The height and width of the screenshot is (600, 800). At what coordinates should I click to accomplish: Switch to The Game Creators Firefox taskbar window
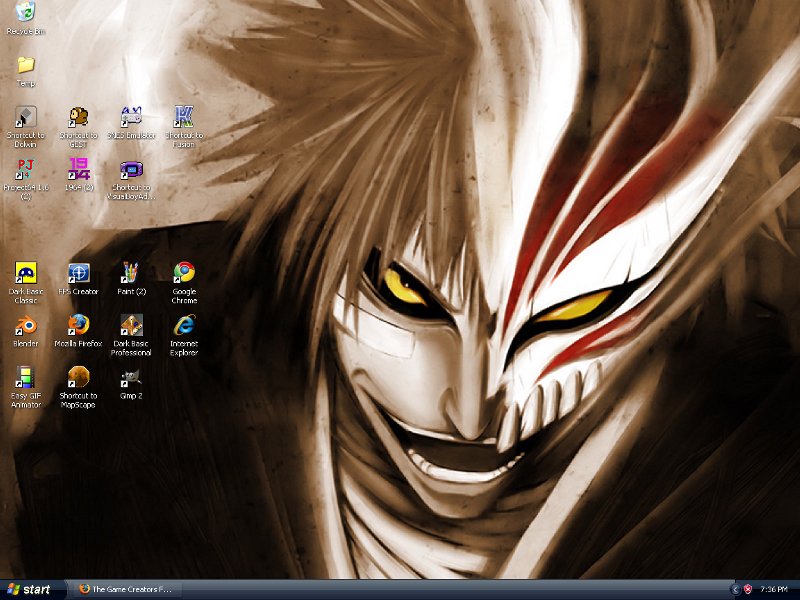tap(126, 589)
